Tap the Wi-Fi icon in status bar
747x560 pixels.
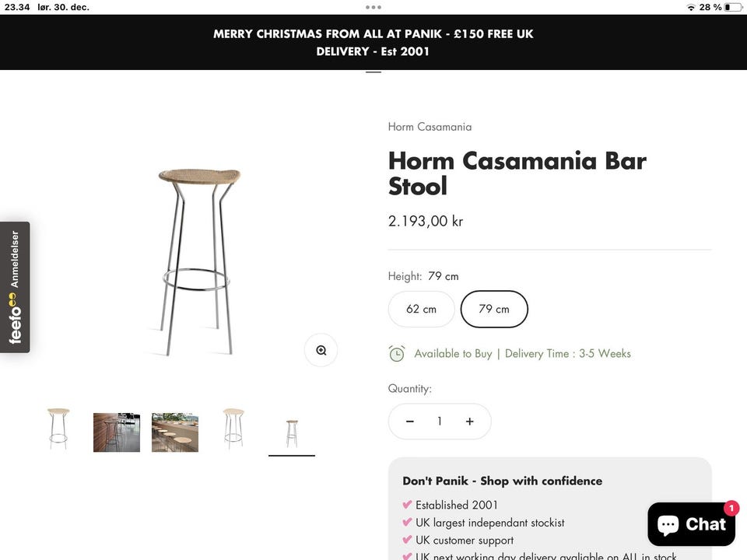[x=691, y=7]
